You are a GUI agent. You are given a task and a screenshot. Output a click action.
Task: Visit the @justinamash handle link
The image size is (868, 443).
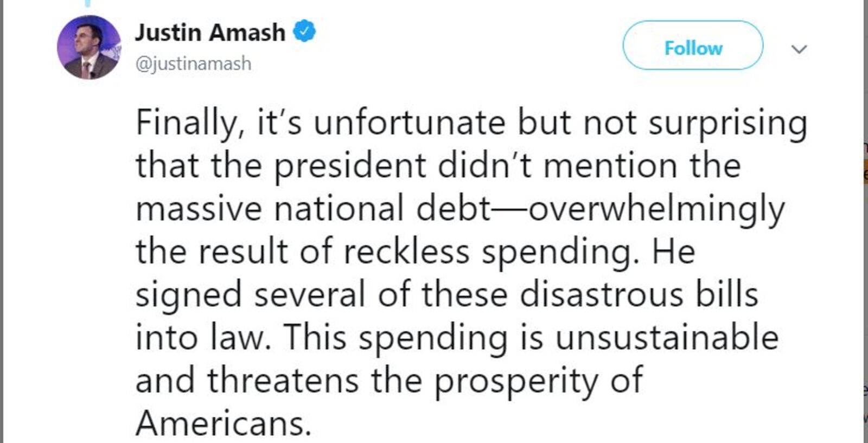tap(193, 64)
